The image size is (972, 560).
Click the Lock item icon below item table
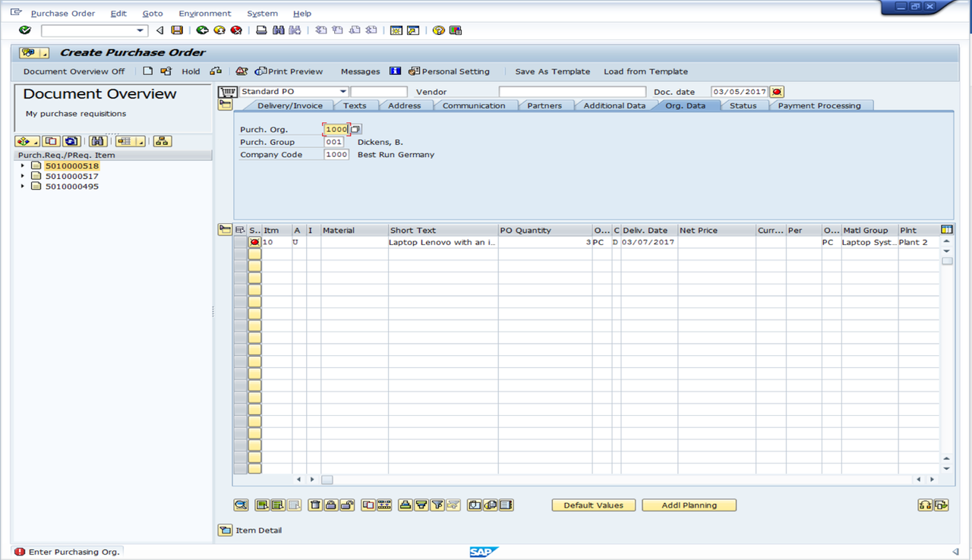click(330, 505)
